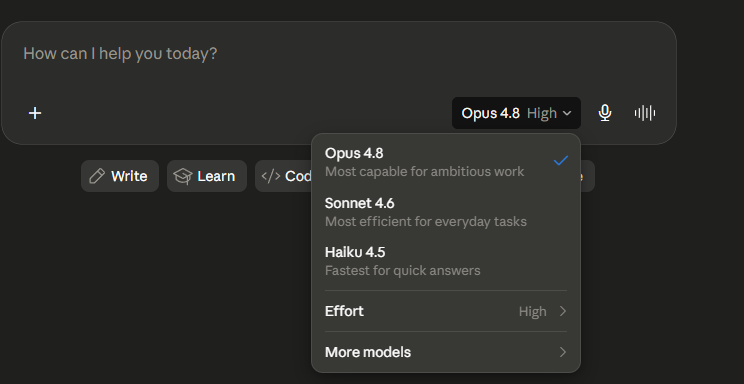Open the Effort submenu
Screen dimensions: 744x384
[x=446, y=311]
